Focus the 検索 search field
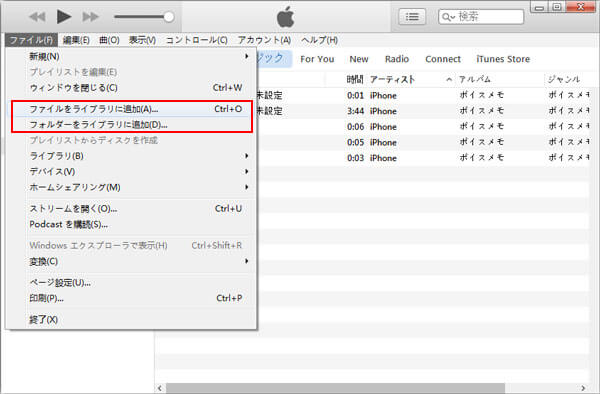 [x=481, y=17]
